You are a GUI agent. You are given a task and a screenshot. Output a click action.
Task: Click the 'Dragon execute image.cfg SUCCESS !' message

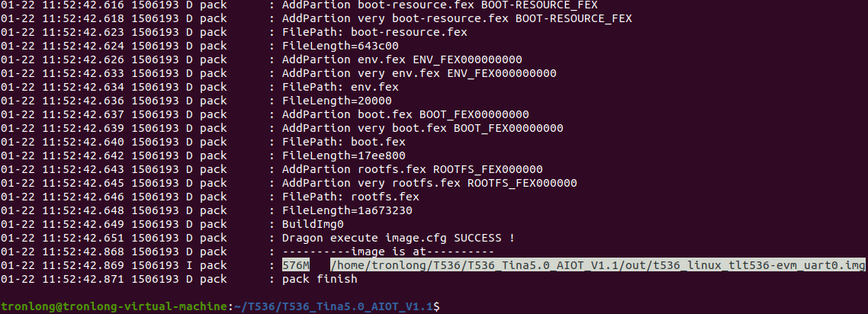tap(399, 239)
